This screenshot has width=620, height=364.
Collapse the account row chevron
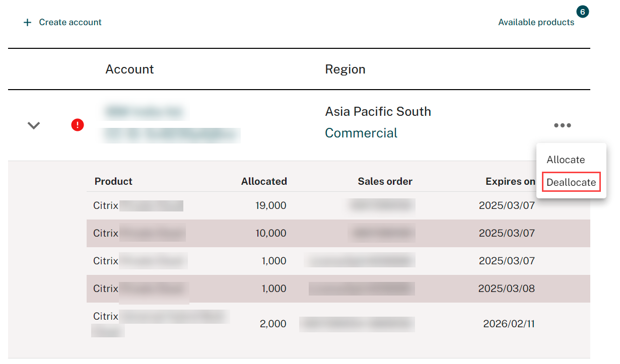coord(34,125)
